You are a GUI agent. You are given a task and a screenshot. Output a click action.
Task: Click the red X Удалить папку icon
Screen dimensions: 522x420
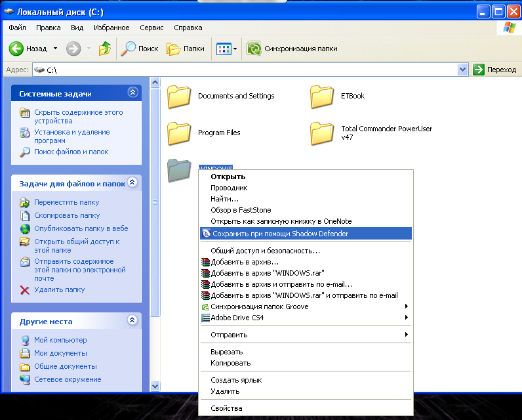[x=25, y=290]
